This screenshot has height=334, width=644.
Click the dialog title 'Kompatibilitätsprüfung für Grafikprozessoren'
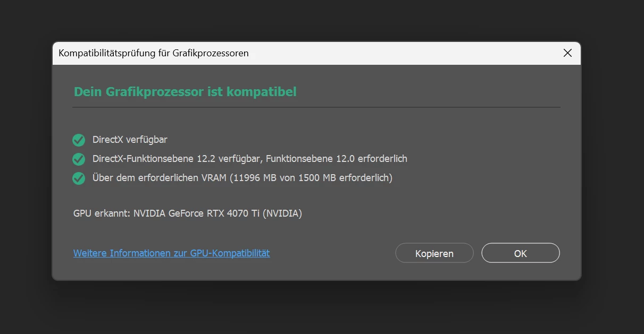154,53
